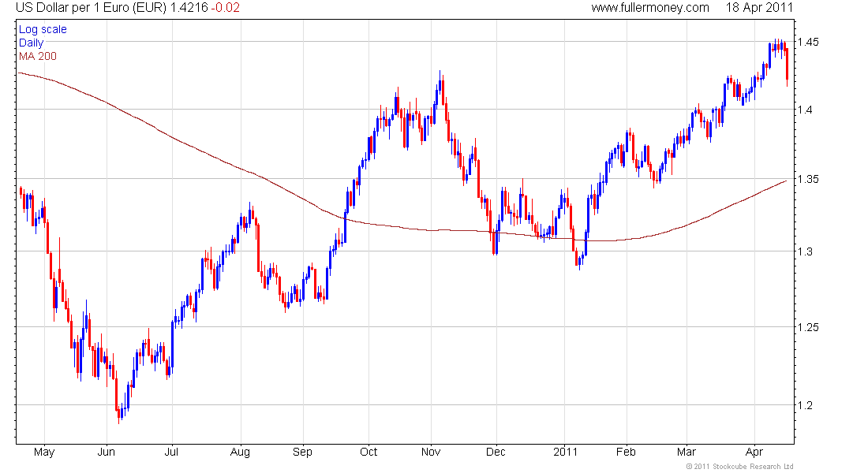Click the price change value -0.02
This screenshot has width=868, height=473.
(226, 8)
